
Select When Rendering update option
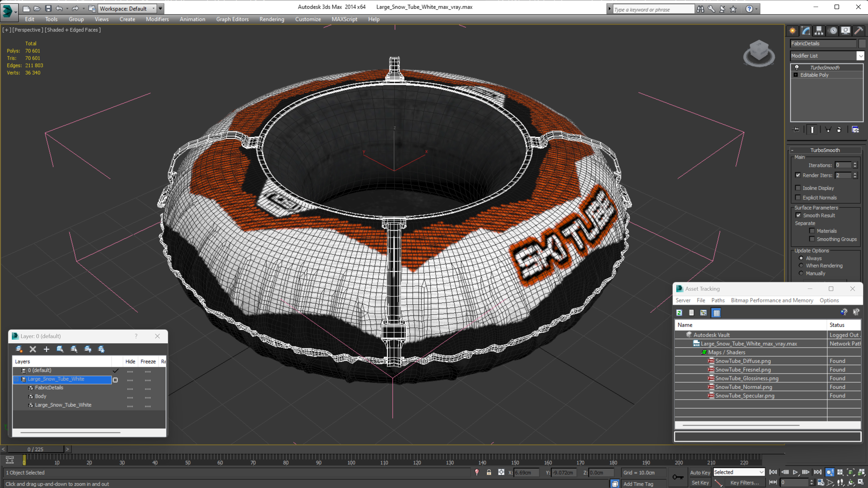pos(801,265)
